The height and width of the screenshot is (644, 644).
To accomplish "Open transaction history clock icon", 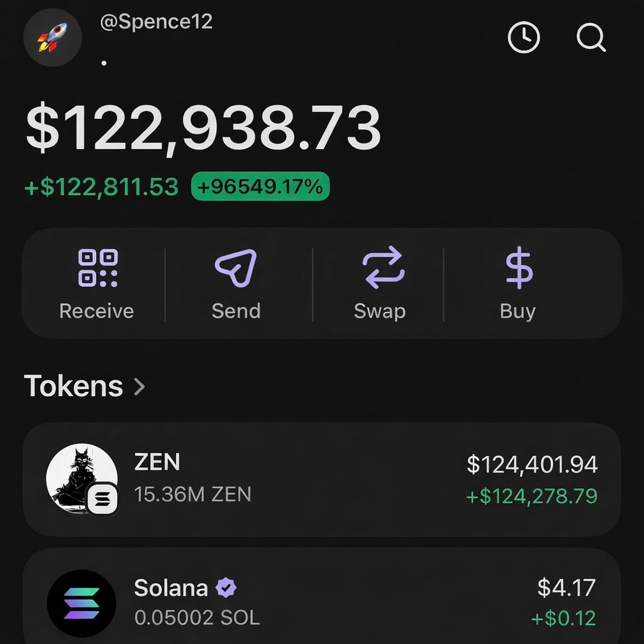I will (523, 38).
